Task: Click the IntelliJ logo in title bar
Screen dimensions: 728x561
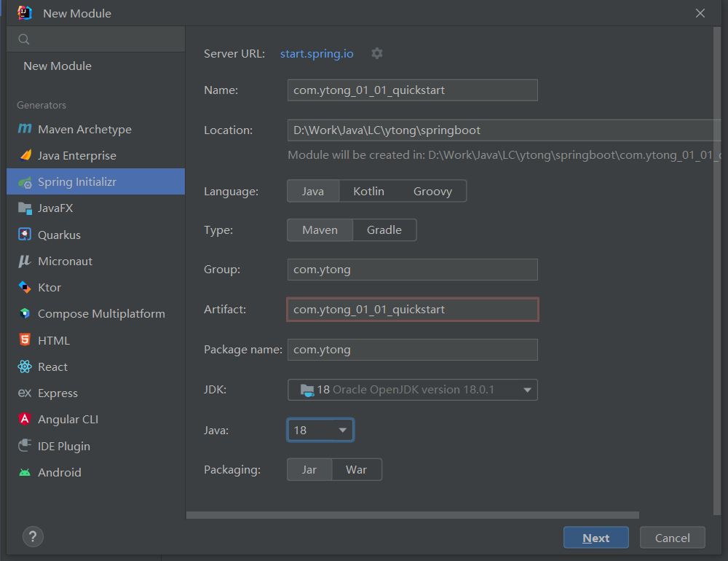Action: [25, 13]
